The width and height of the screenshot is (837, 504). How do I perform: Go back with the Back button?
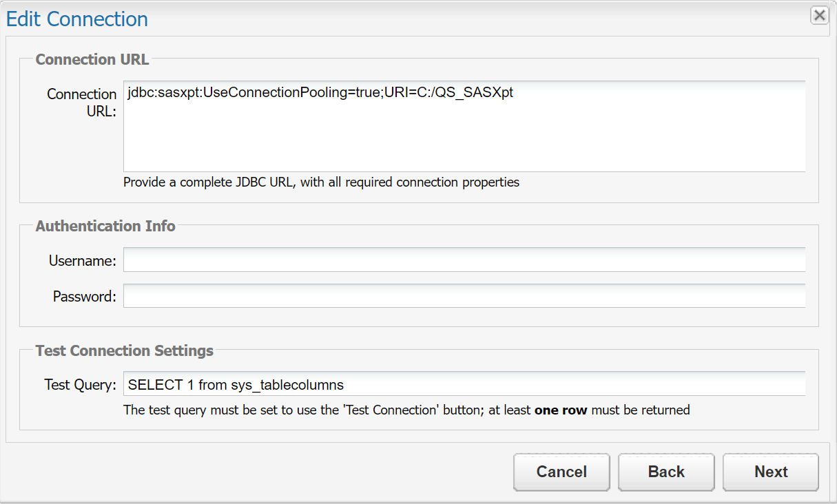pyautogui.click(x=666, y=472)
